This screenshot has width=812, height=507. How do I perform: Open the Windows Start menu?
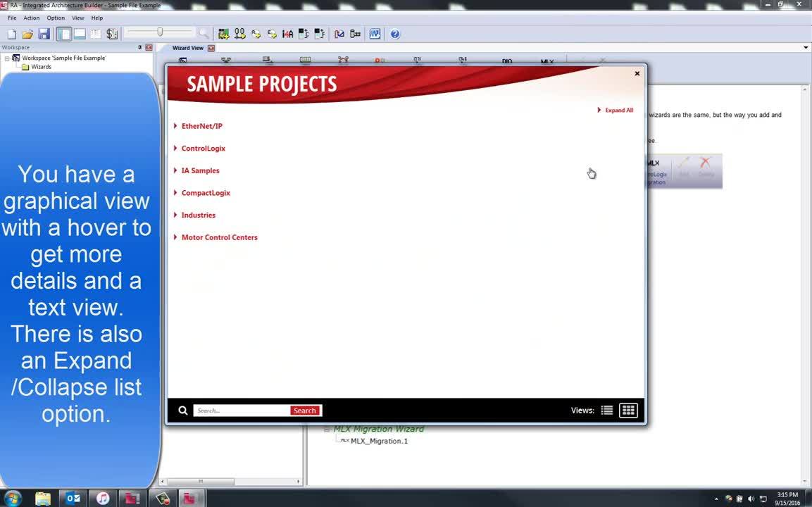[13, 498]
